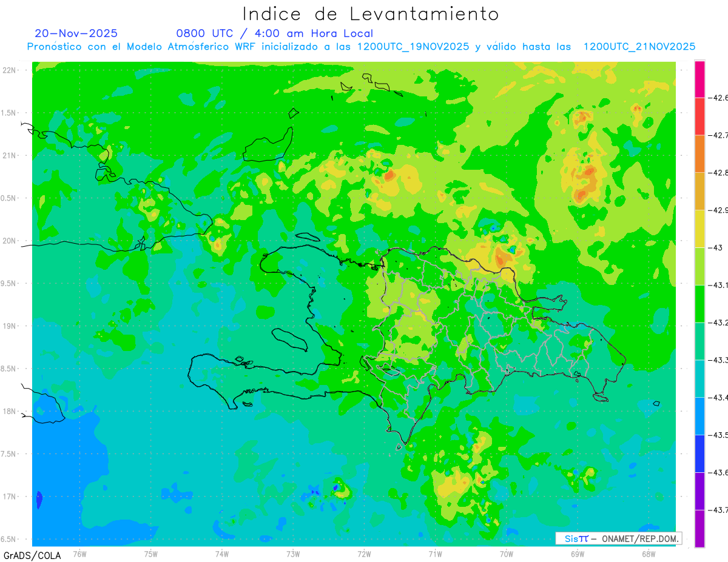The image size is (728, 562).
Task: Click the '-42.7' colorbar value
Action: point(718,135)
